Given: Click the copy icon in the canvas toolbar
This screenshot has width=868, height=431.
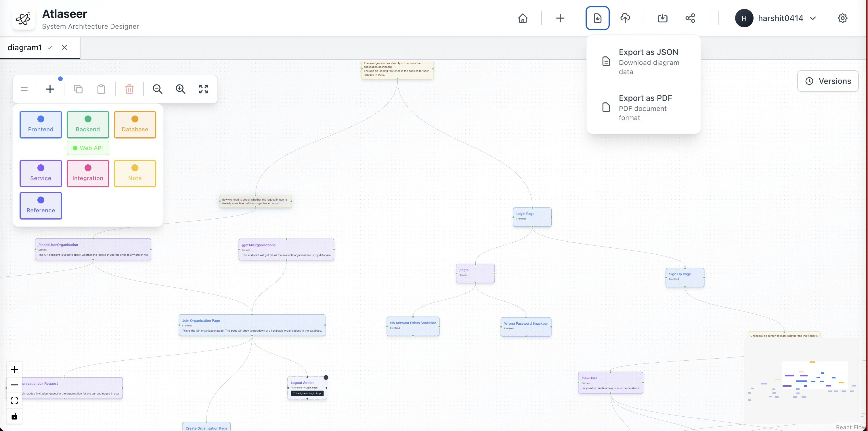Looking at the screenshot, I should coord(78,89).
